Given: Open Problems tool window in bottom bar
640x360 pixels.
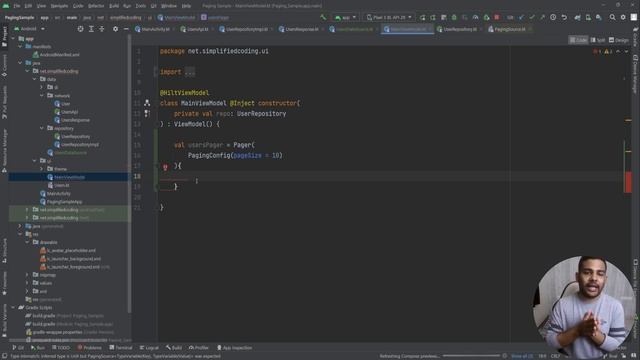Looking at the screenshot, I should 90,348.
